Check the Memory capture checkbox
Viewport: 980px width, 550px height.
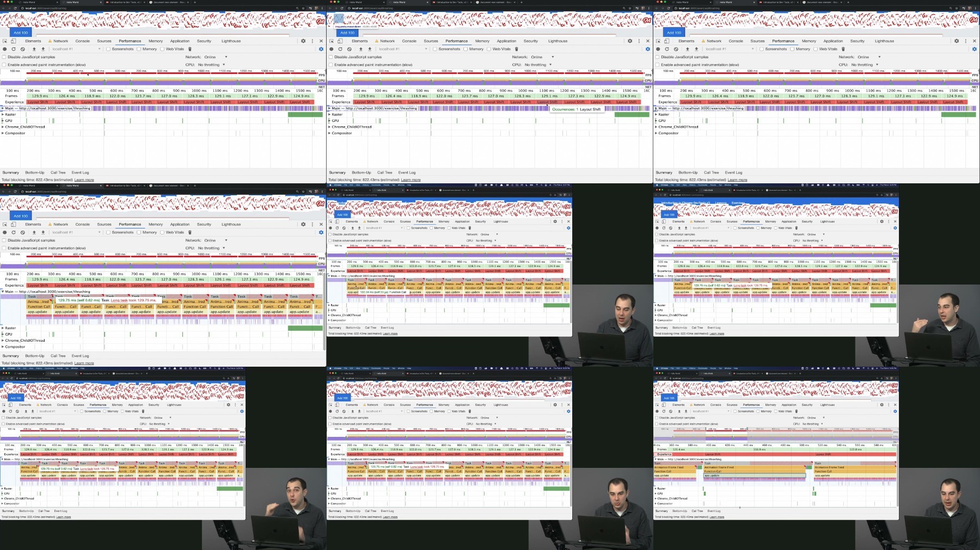coord(139,49)
